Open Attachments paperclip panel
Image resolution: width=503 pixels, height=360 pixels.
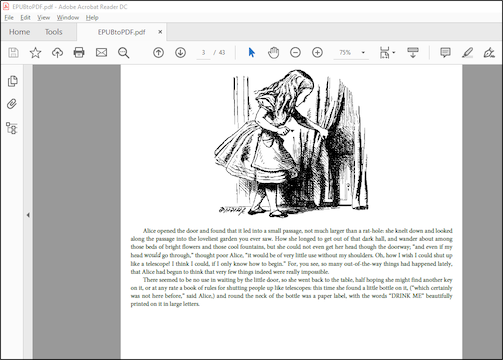(x=12, y=104)
